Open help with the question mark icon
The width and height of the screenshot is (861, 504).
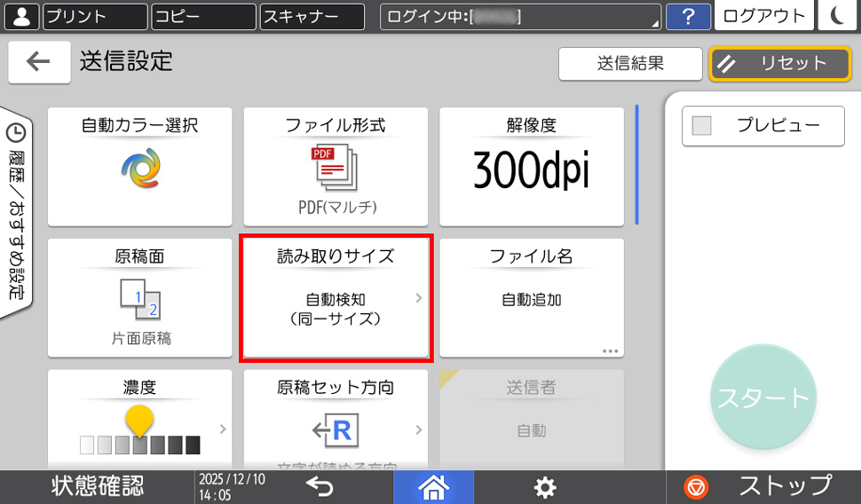coord(687,16)
